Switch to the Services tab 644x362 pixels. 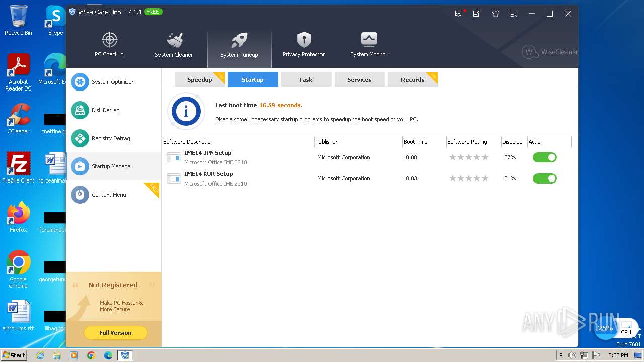pyautogui.click(x=359, y=80)
